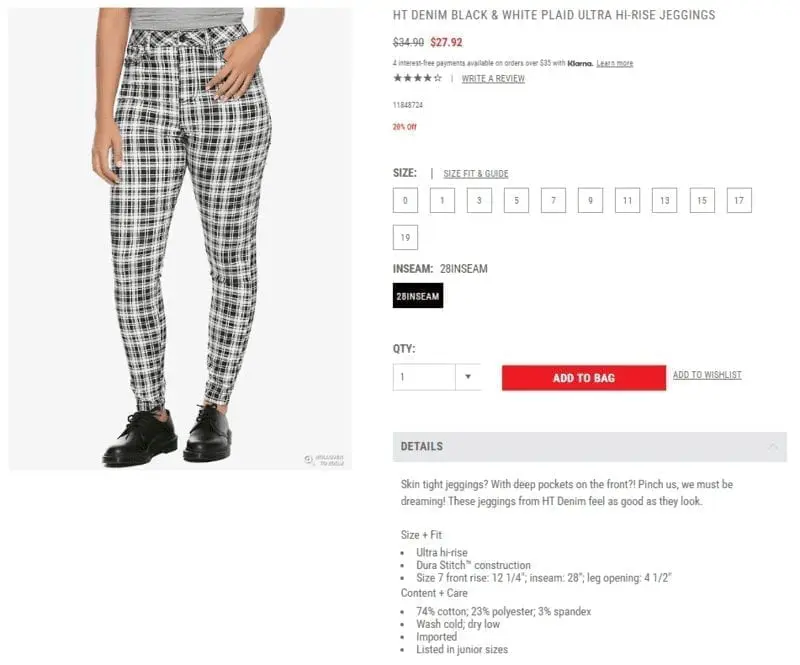The height and width of the screenshot is (665, 800).
Task: Select size 11
Action: [628, 200]
